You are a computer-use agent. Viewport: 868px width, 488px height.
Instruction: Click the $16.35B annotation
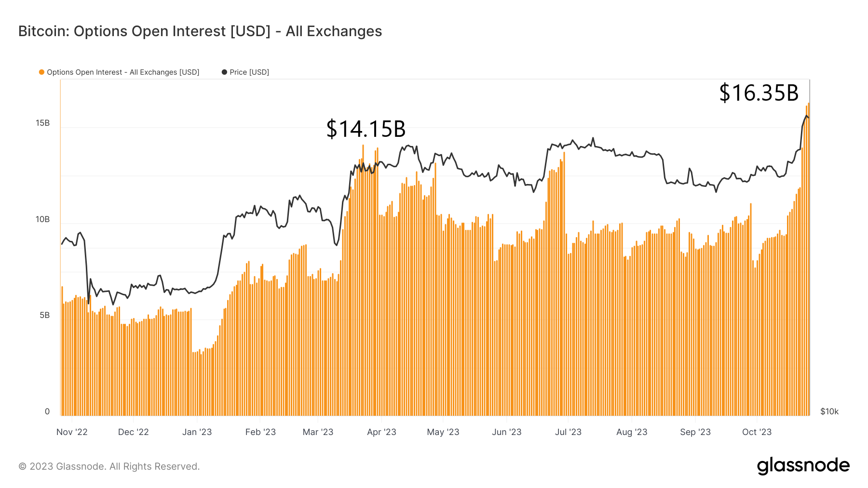click(x=759, y=93)
